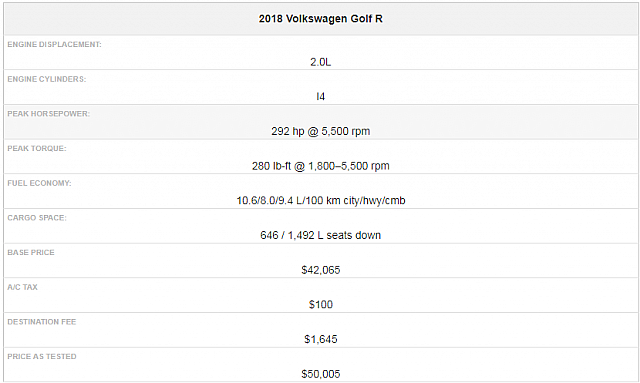Select the Fuel Economy label

click(x=39, y=183)
